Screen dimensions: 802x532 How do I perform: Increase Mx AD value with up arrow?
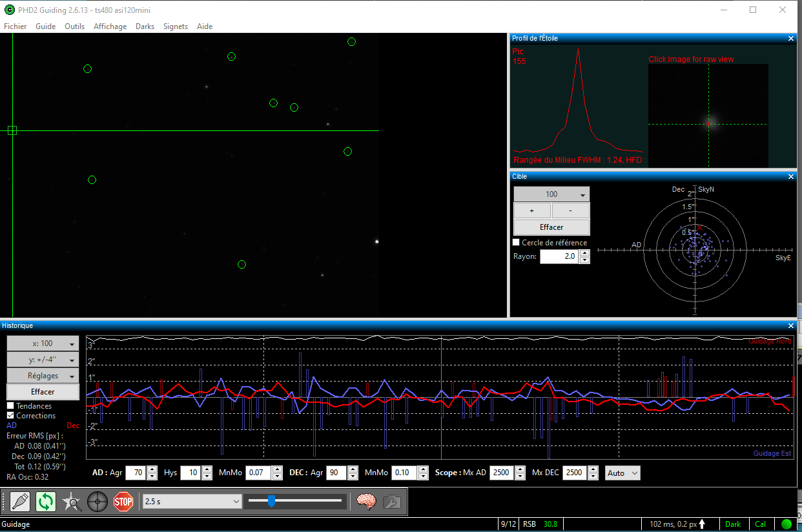pos(520,469)
